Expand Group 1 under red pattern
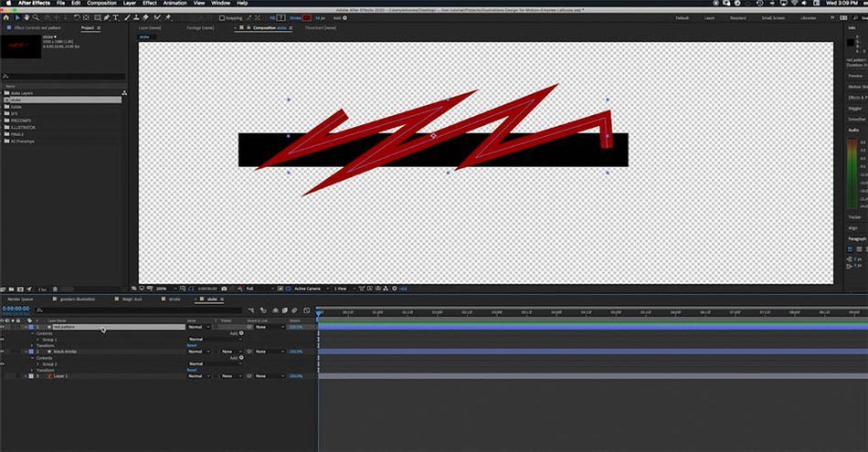The width and height of the screenshot is (868, 452). pos(37,339)
